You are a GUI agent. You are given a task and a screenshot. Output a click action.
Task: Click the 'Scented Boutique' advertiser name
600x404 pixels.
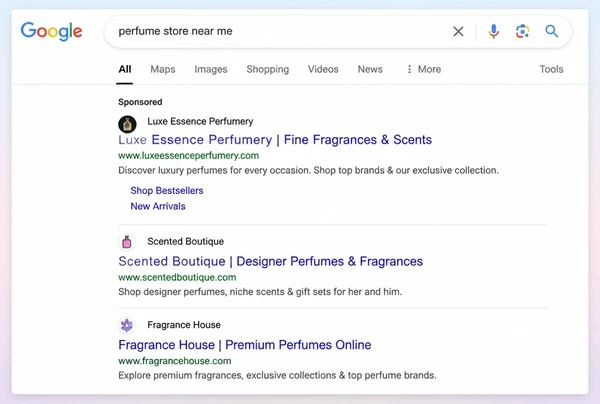(x=186, y=241)
